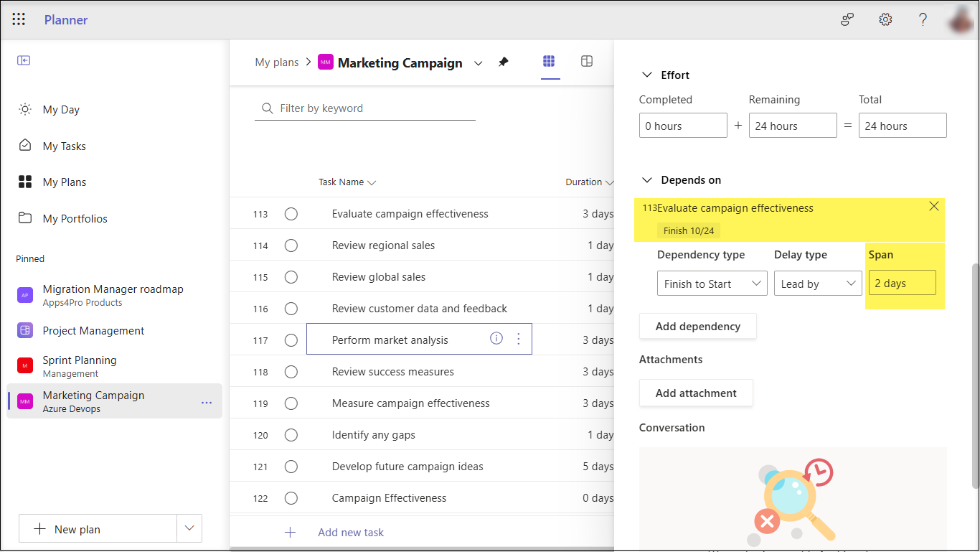Image resolution: width=980 pixels, height=552 pixels.
Task: Open My Tasks from the sidebar
Action: tap(63, 146)
